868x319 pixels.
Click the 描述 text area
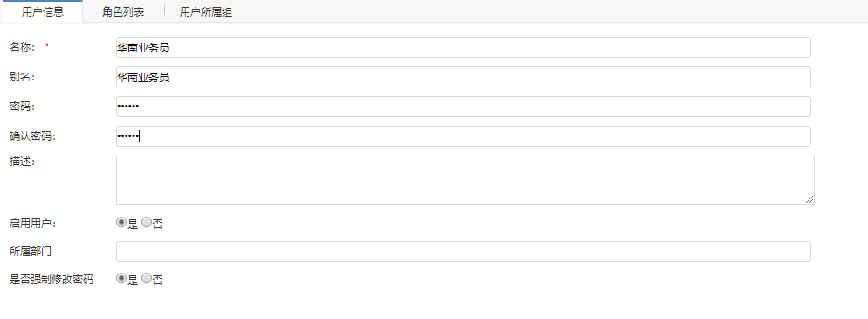465,180
